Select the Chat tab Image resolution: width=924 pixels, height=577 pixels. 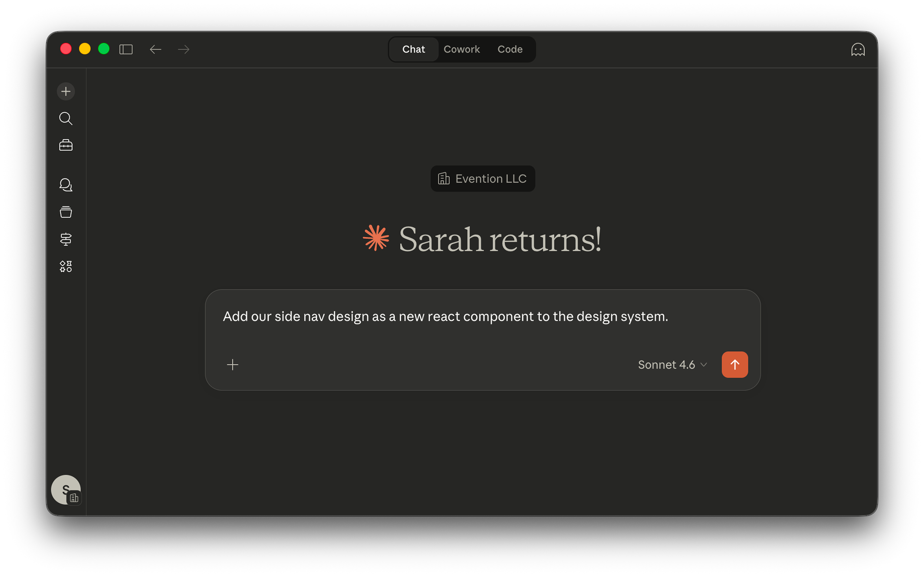coord(413,49)
